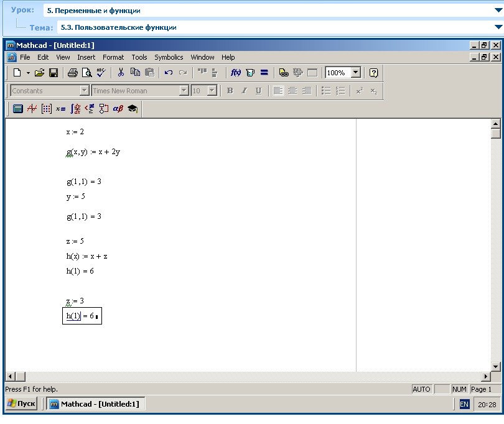Open the font size 10 dropdown

click(x=212, y=91)
